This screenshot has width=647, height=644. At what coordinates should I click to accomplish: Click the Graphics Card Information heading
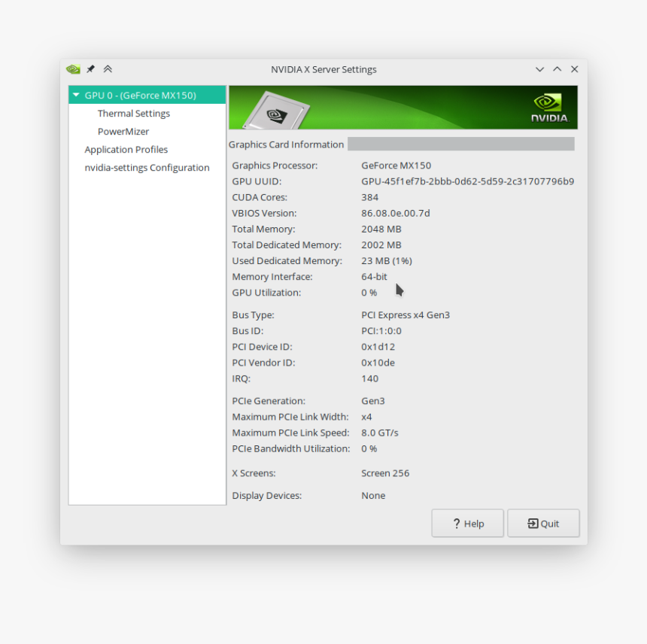tap(286, 144)
